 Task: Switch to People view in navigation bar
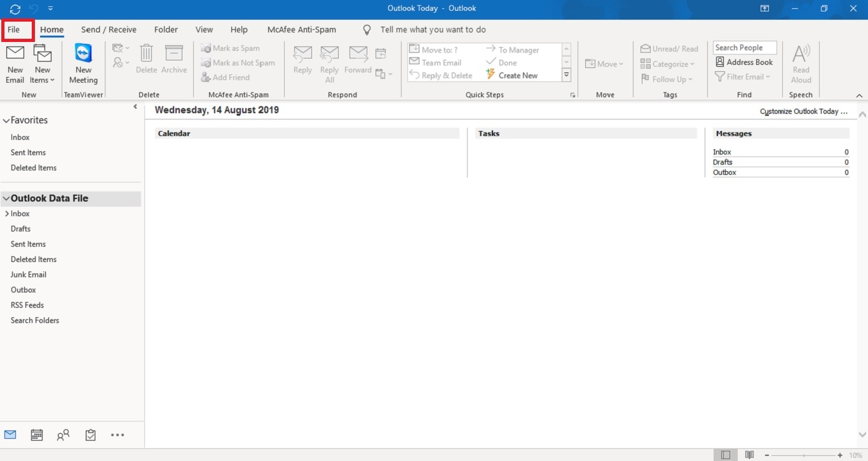pos(63,435)
